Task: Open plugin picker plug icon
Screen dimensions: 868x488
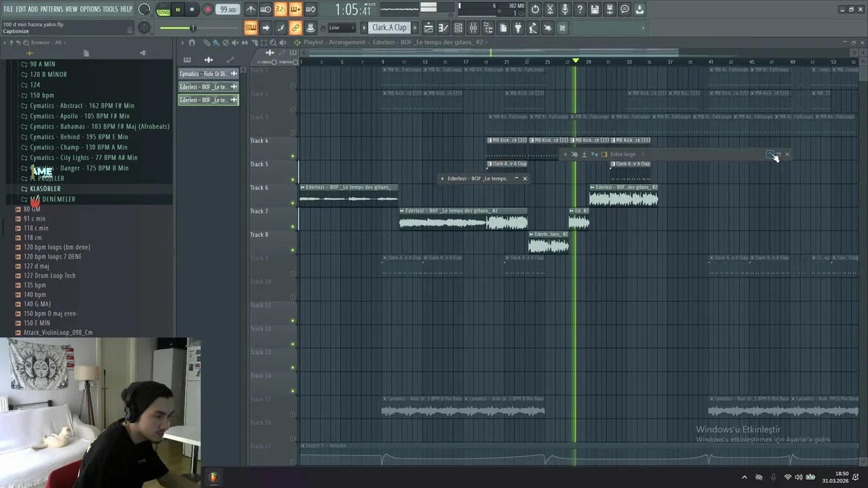Action: coord(518,28)
